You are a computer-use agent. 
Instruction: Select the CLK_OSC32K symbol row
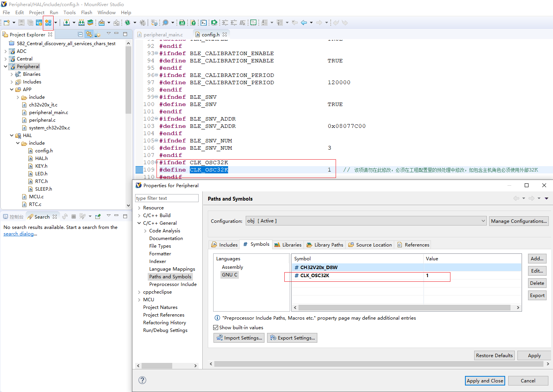click(406, 276)
